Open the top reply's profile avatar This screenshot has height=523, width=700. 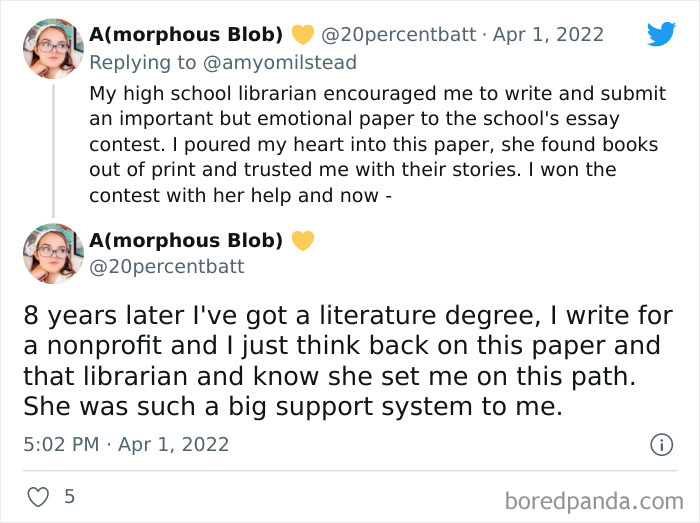coord(52,48)
